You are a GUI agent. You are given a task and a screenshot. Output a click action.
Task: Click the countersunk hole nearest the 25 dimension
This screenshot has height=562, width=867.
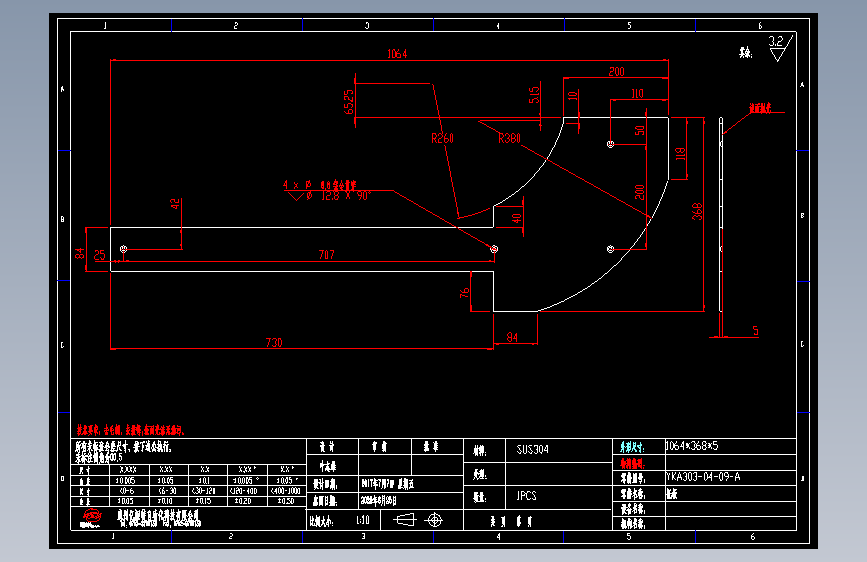coord(123,249)
